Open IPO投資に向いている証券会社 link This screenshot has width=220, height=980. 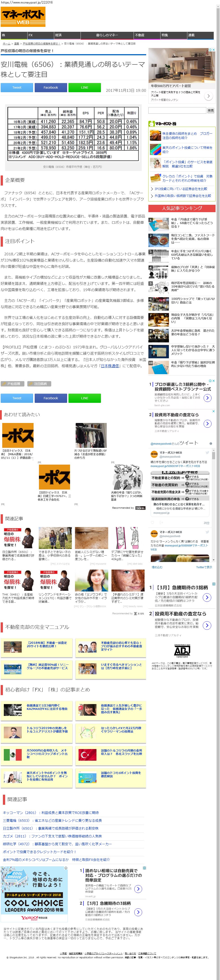[181, 189]
